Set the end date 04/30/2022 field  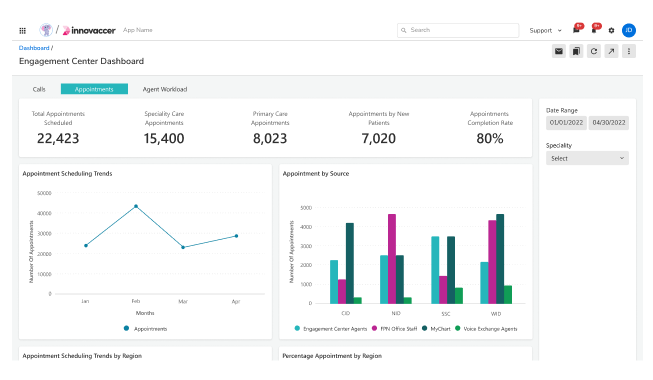(609, 123)
